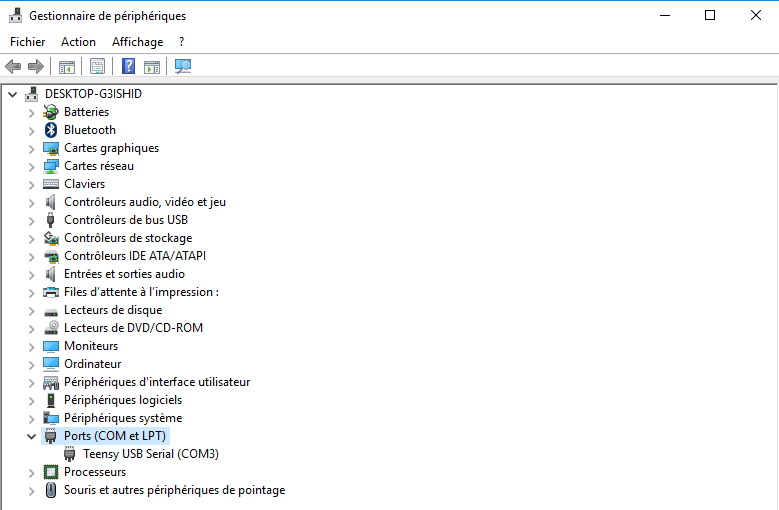Select the Processeurs label
Screen dimensions: 779x510
[x=95, y=472]
